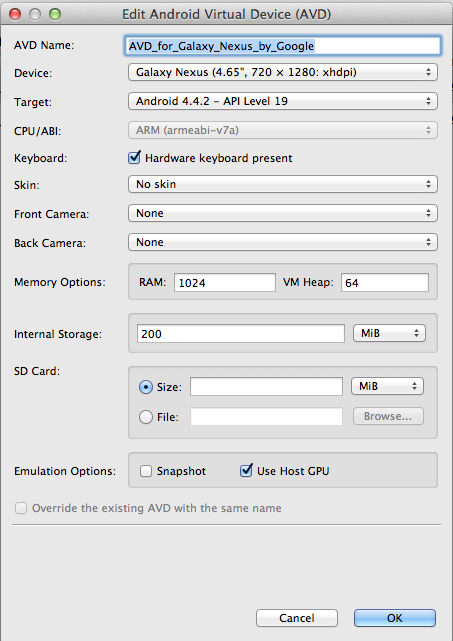Confirm with the OK button

pyautogui.click(x=395, y=618)
